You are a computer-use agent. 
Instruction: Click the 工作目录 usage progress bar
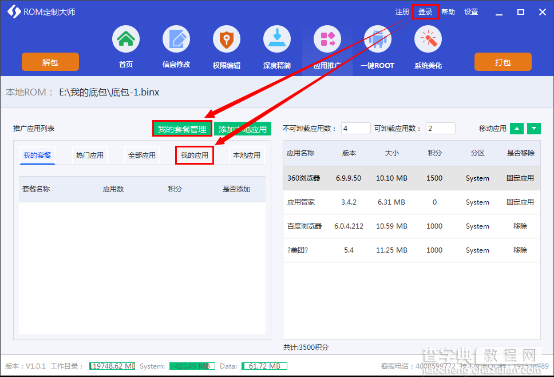(112, 366)
